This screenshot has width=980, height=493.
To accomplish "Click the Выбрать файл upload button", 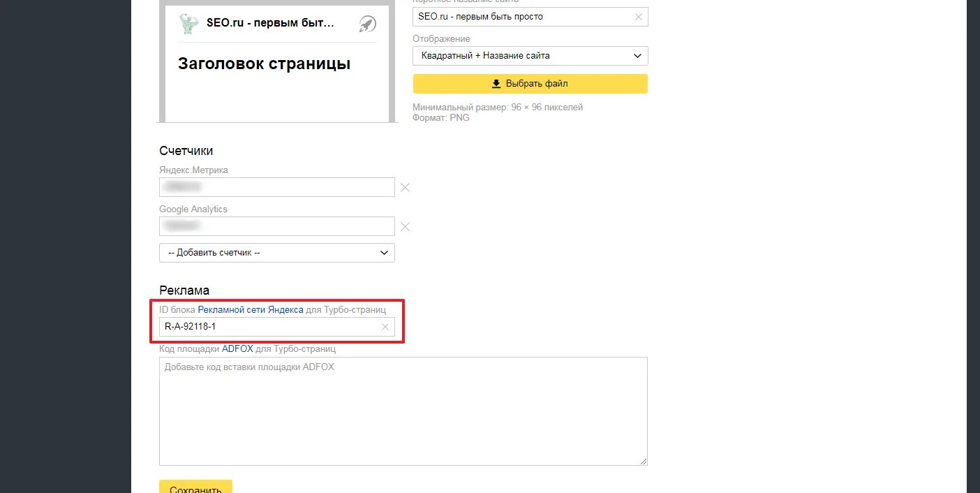I will [530, 84].
